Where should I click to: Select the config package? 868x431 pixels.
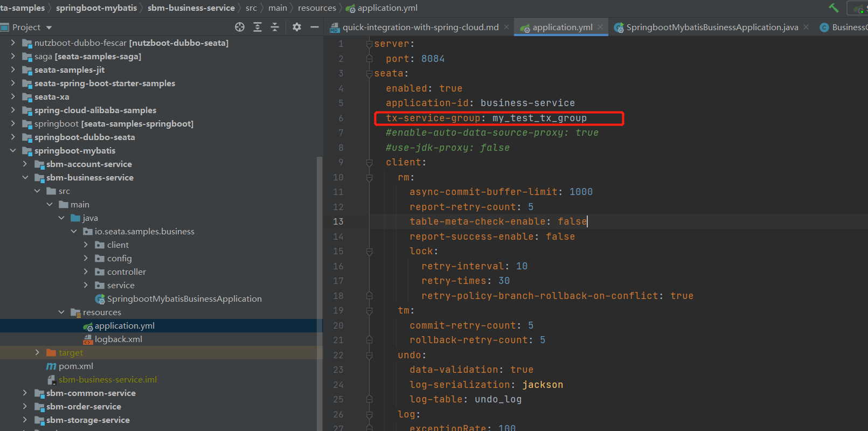[119, 258]
